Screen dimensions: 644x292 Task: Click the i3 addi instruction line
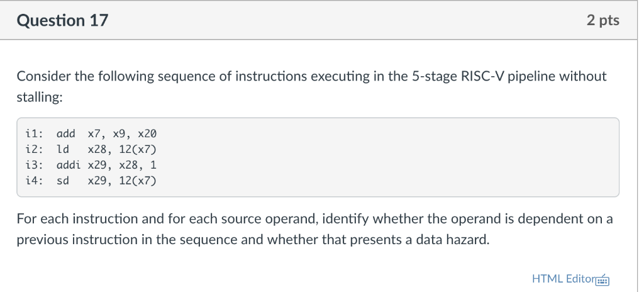click(91, 165)
